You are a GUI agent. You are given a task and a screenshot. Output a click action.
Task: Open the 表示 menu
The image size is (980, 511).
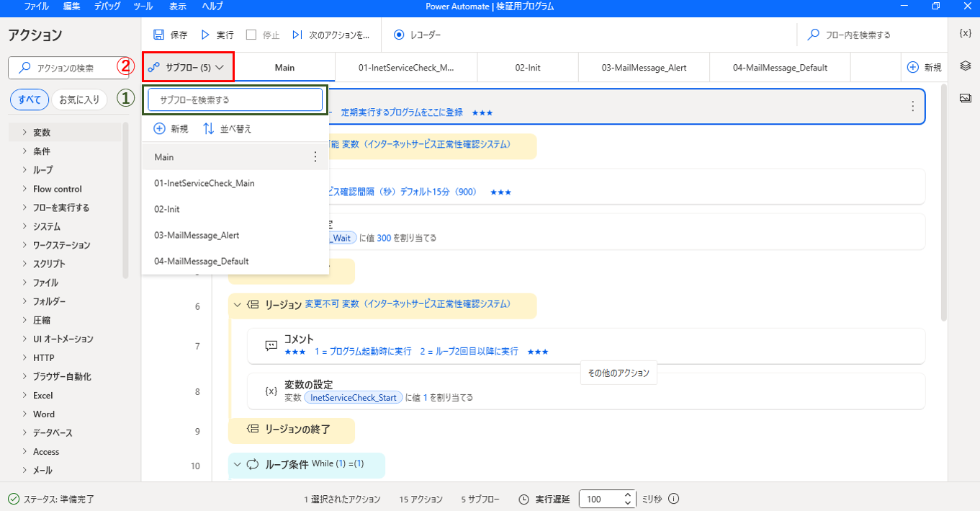pos(177,6)
